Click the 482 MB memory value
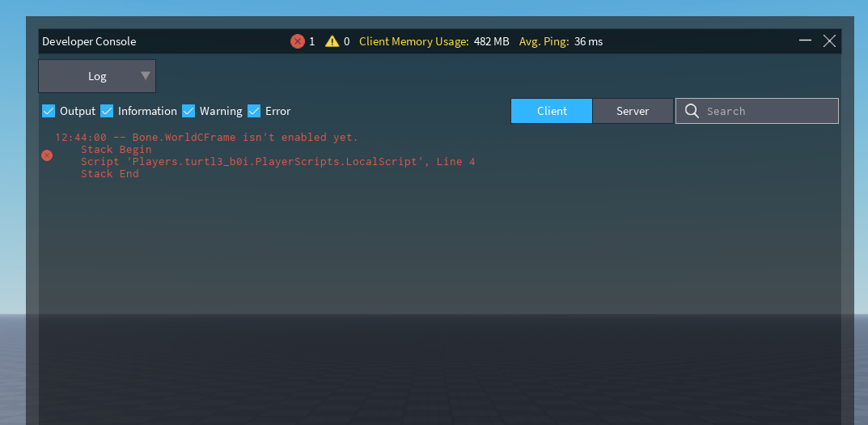 click(x=492, y=41)
